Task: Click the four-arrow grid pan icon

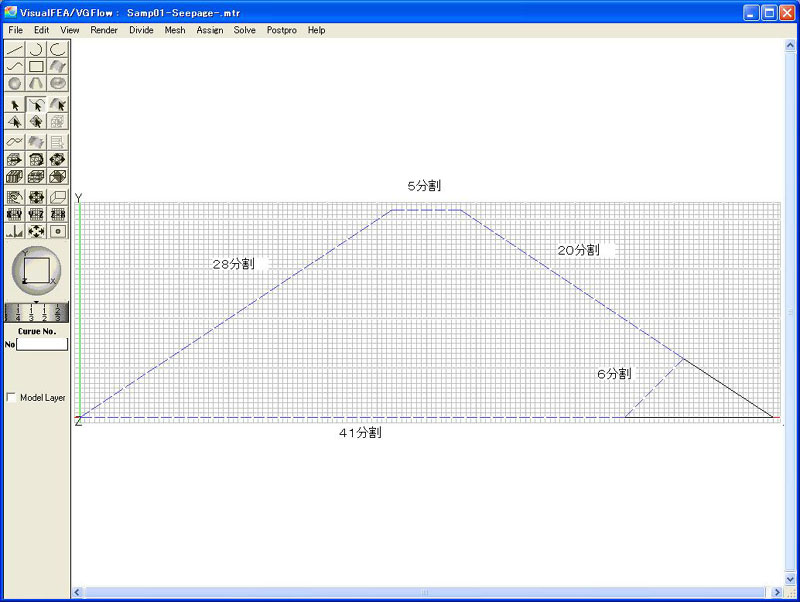Action: pos(36,197)
